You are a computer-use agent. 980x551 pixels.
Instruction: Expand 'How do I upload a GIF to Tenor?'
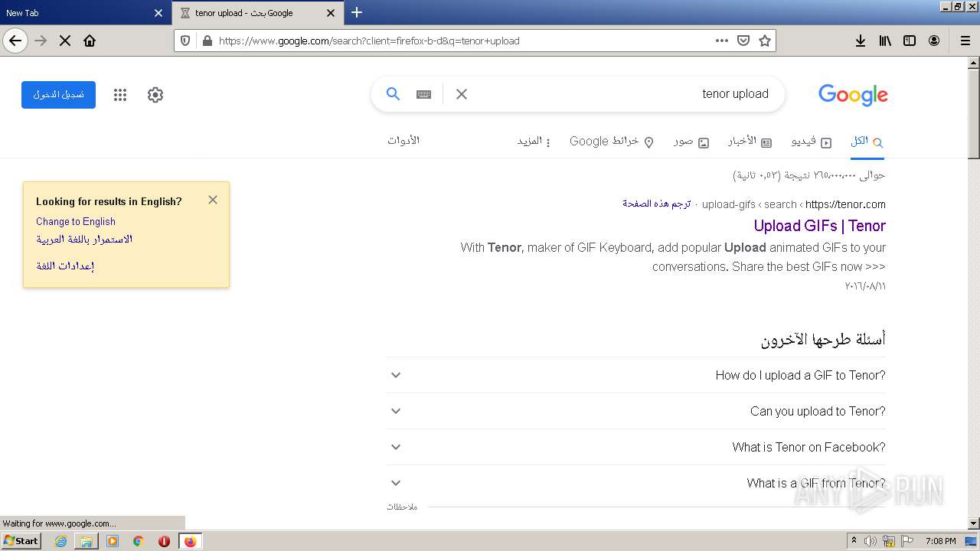tap(635, 375)
